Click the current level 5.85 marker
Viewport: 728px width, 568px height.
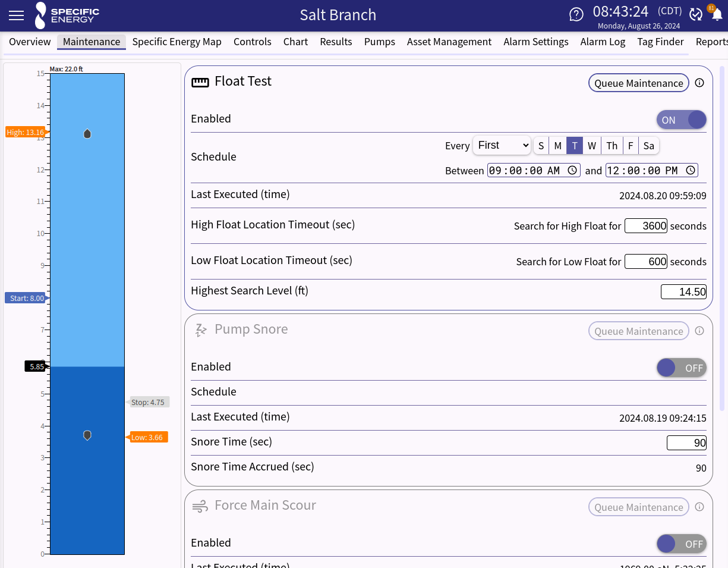pos(36,366)
